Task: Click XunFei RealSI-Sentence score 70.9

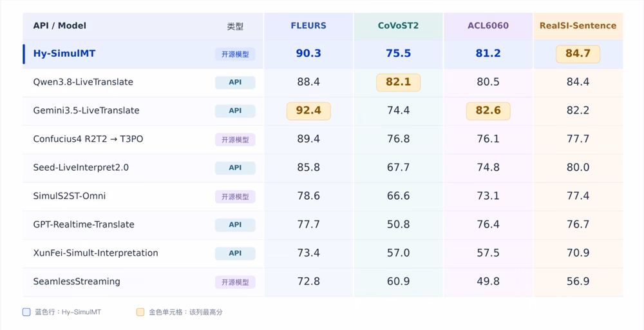Action: [x=578, y=253]
